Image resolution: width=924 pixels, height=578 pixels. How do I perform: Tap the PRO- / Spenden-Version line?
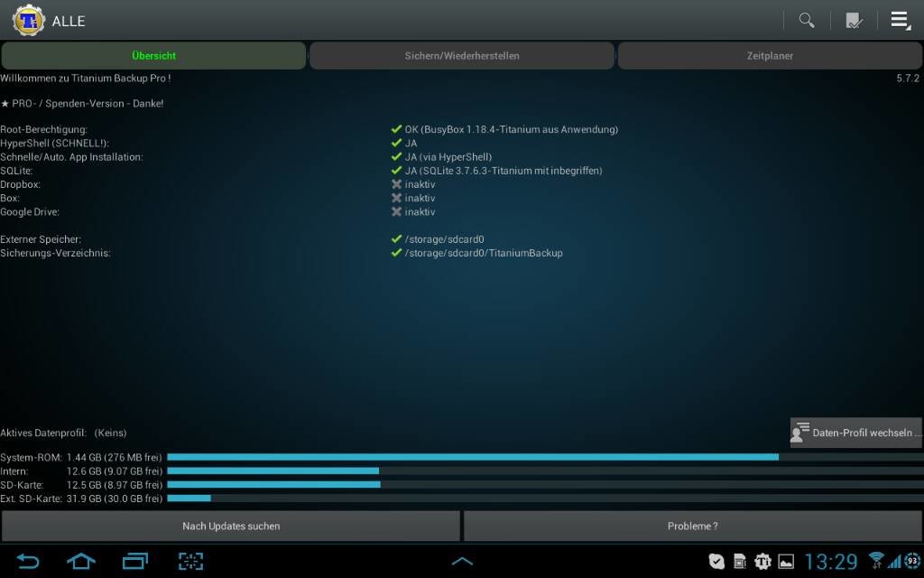tap(82, 103)
